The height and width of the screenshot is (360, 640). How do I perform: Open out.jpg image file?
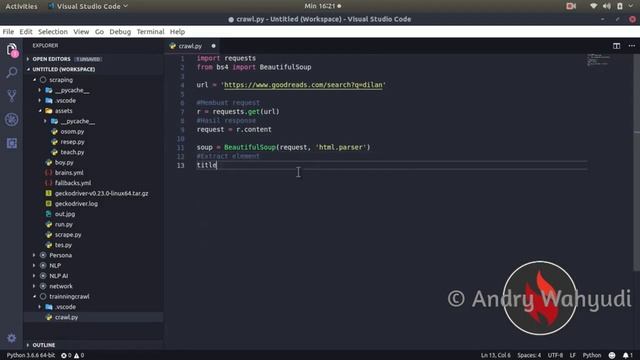(64, 214)
